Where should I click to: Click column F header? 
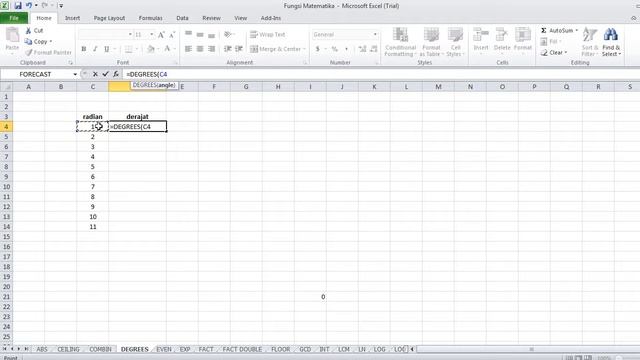click(214, 87)
